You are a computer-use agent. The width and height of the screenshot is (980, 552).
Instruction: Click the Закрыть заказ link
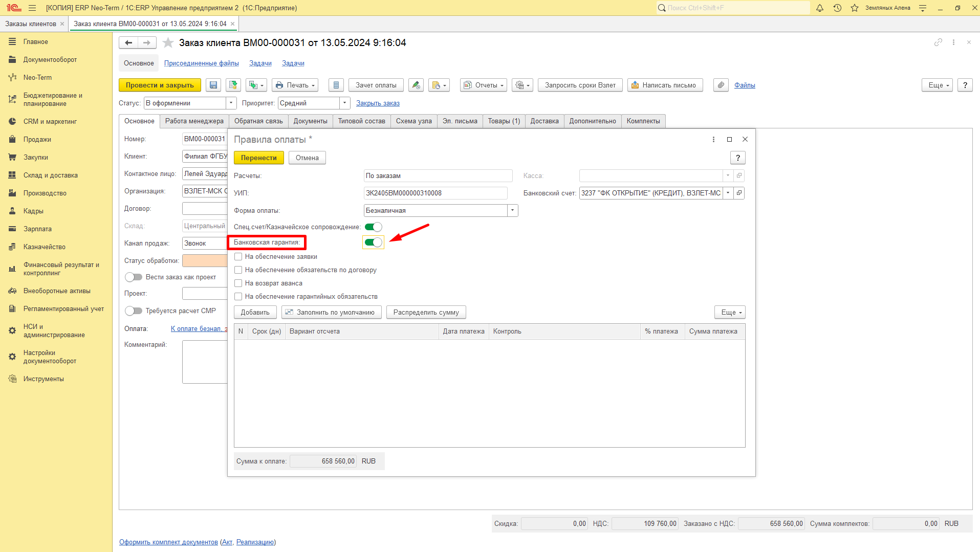(378, 103)
